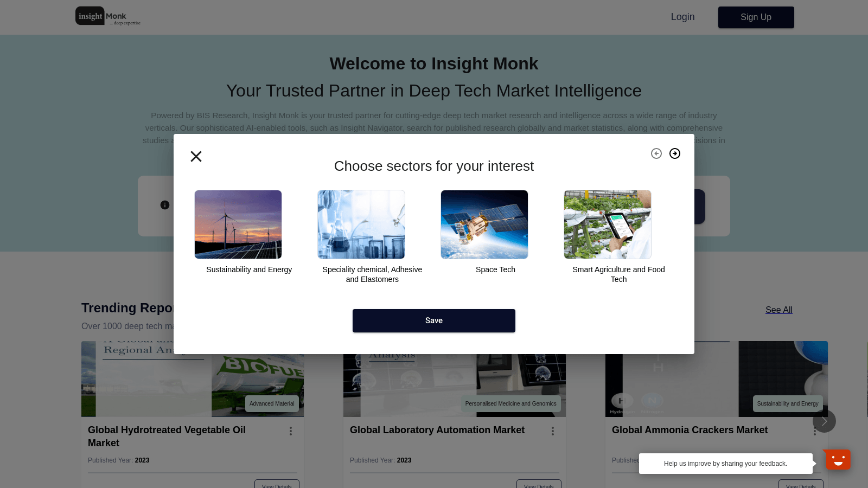Open Global Hydrotreated Vegetable Oil Market title

(167, 436)
